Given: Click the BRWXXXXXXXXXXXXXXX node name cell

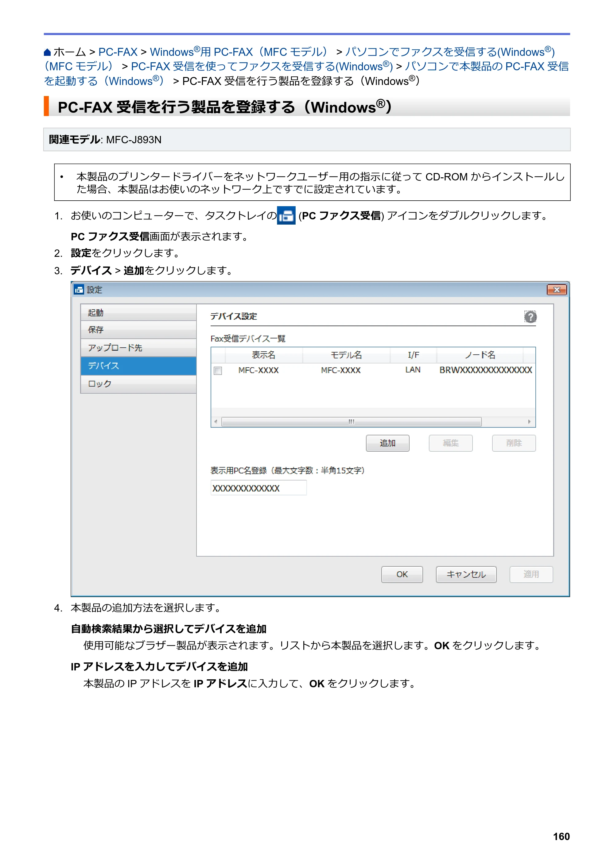Looking at the screenshot, I should (x=486, y=370).
